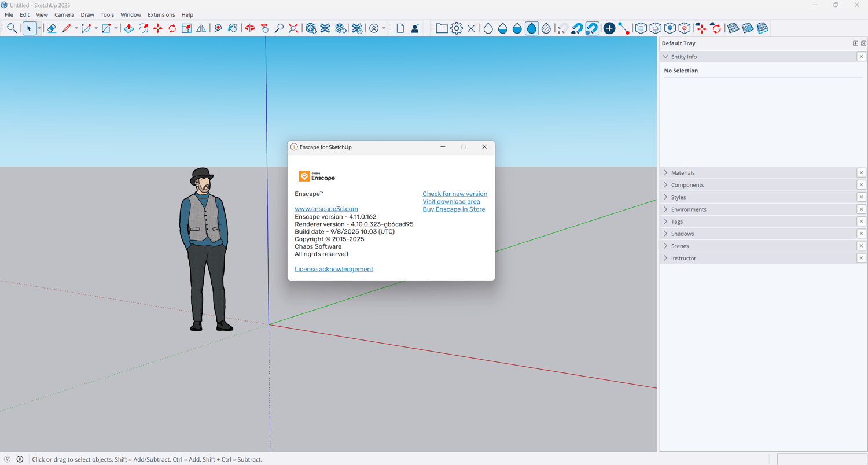Select the Paint Bucket tool
Image resolution: width=868 pixels, height=465 pixels.
click(233, 28)
